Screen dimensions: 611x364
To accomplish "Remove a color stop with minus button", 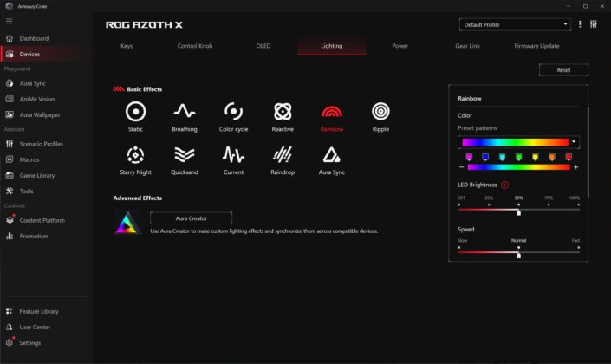I will pos(461,167).
